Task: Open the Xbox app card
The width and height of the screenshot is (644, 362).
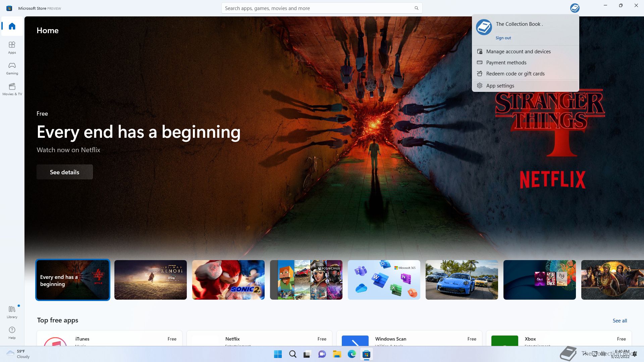Action: coord(559,338)
